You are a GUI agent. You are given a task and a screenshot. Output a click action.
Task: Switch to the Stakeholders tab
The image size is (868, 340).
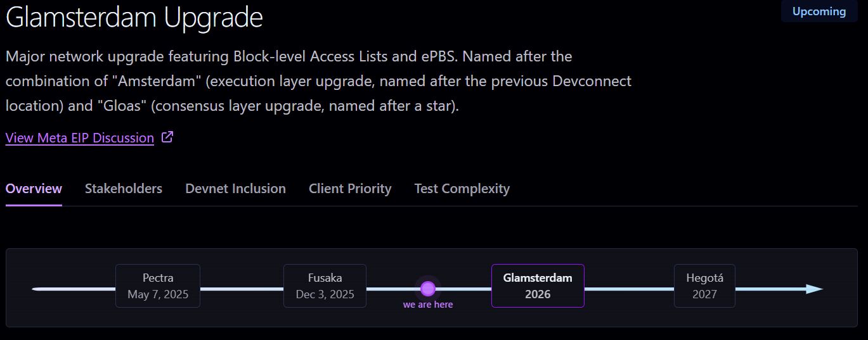coord(124,189)
